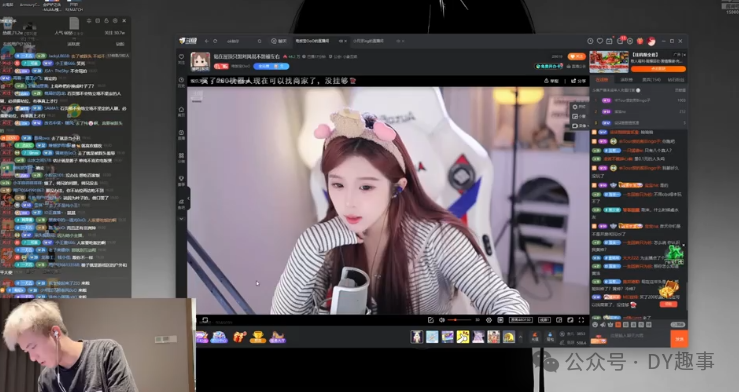Open the clock history item in left sidebar
The image size is (739, 392).
click(181, 82)
